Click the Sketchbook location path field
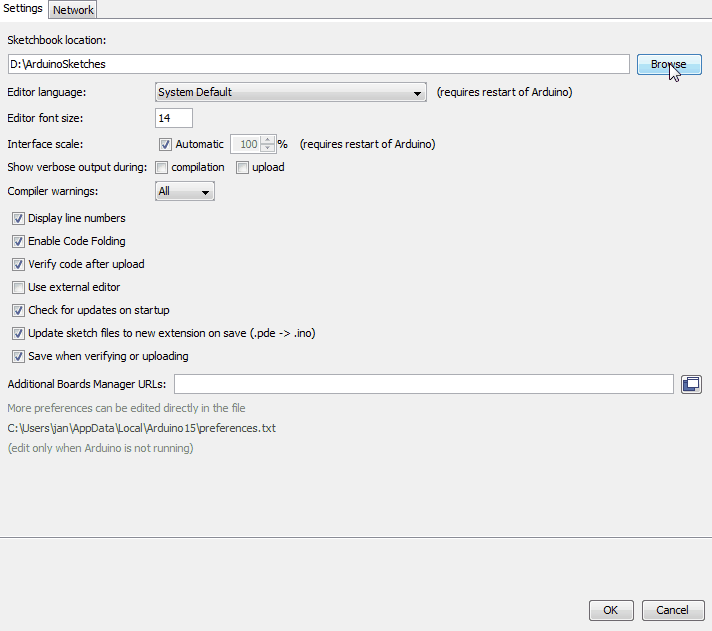 click(x=318, y=64)
